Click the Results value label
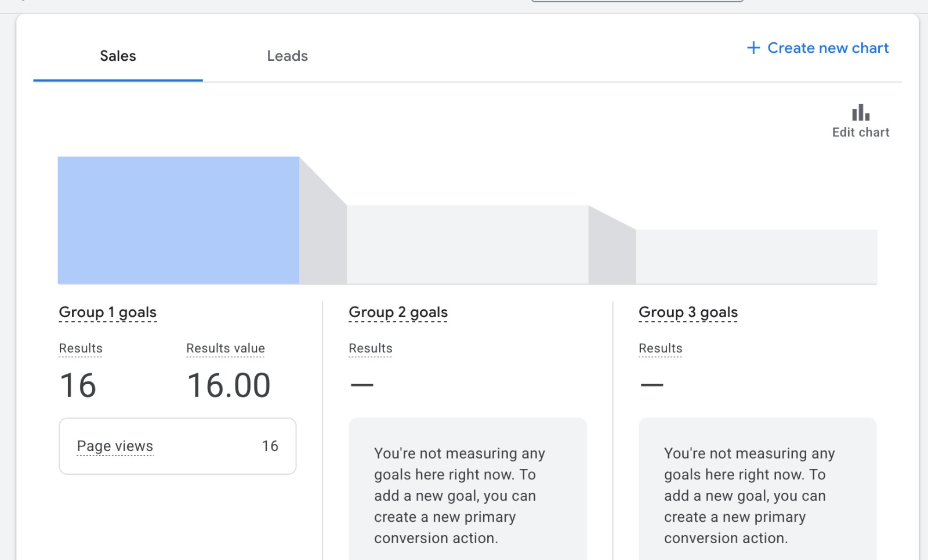928x560 pixels. coord(225,348)
